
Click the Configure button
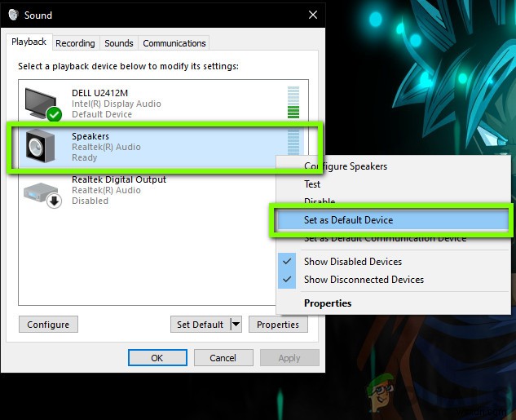(48, 325)
